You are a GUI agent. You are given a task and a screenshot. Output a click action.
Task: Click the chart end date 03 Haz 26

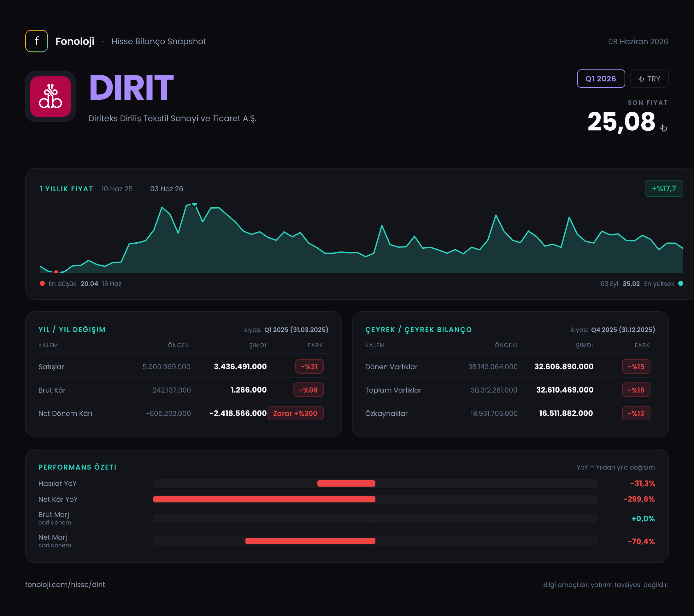tap(166, 189)
